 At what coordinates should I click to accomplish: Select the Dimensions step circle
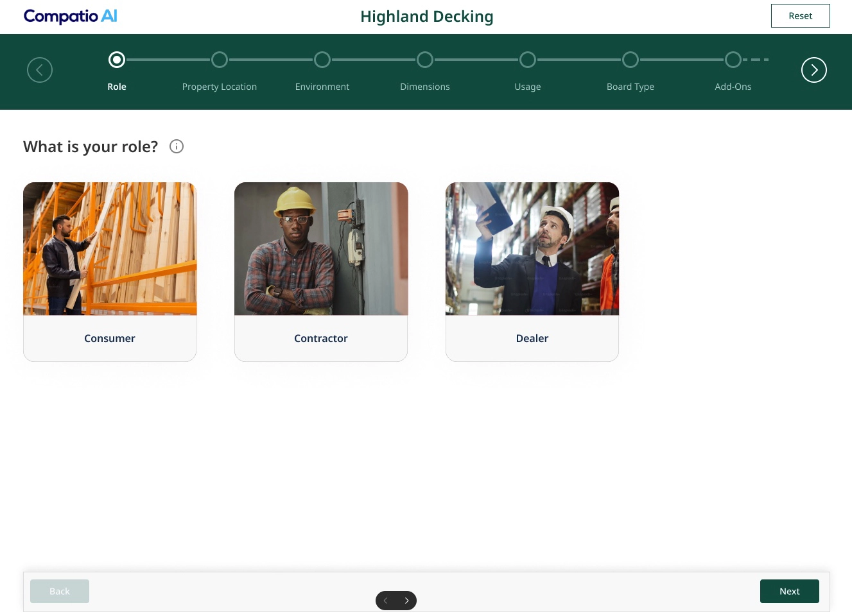point(425,60)
